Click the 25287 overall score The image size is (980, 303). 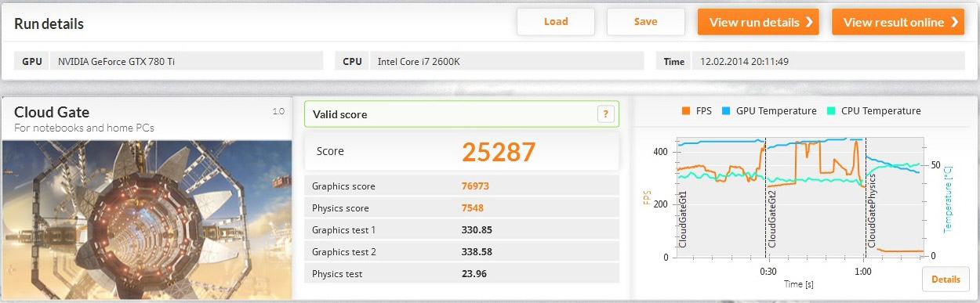(499, 152)
